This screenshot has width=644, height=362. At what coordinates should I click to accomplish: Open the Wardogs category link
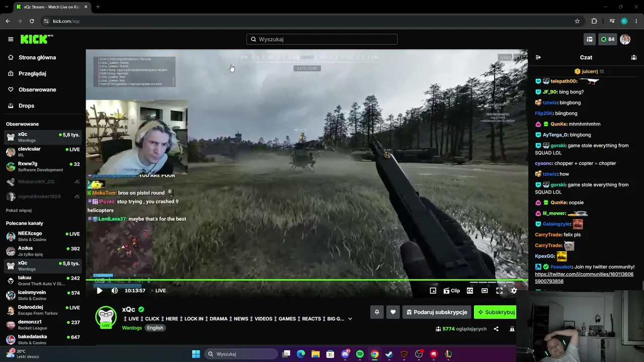[x=132, y=328]
